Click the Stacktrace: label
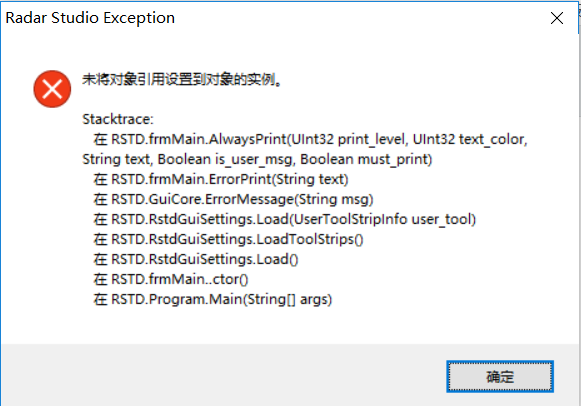Screen dimensions: 582x406 pyautogui.click(x=118, y=119)
